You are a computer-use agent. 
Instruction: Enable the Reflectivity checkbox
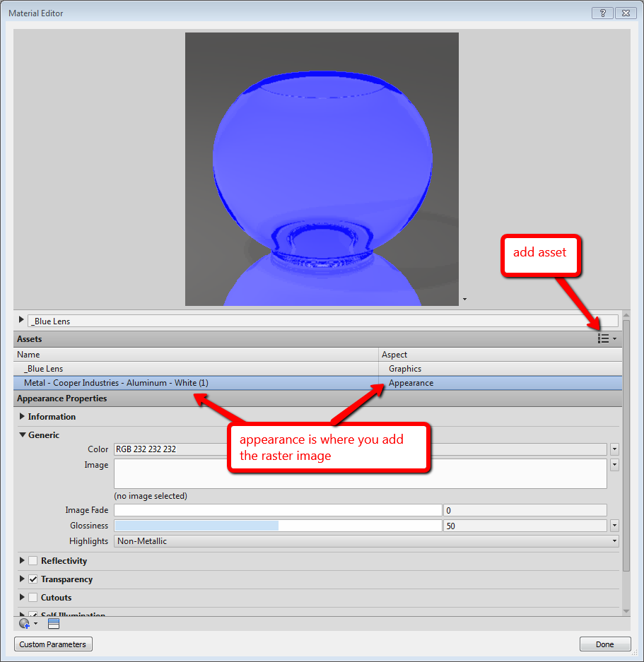(33, 561)
